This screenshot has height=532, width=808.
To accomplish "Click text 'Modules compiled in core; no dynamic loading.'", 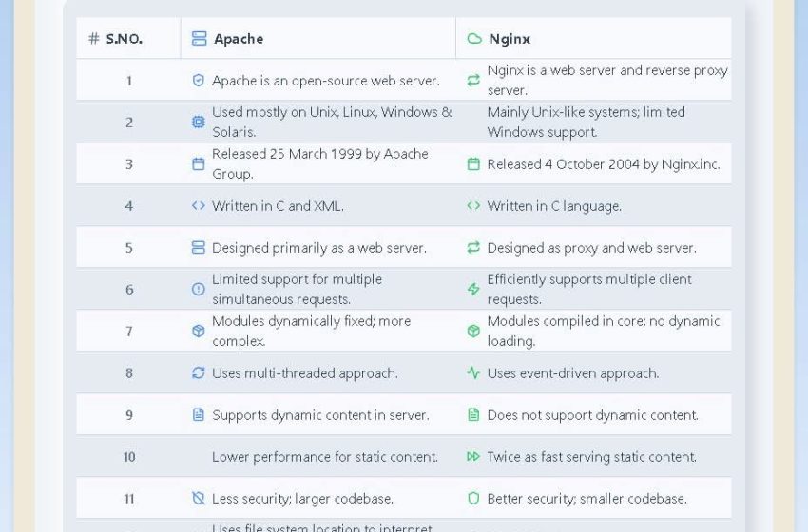I will [604, 332].
